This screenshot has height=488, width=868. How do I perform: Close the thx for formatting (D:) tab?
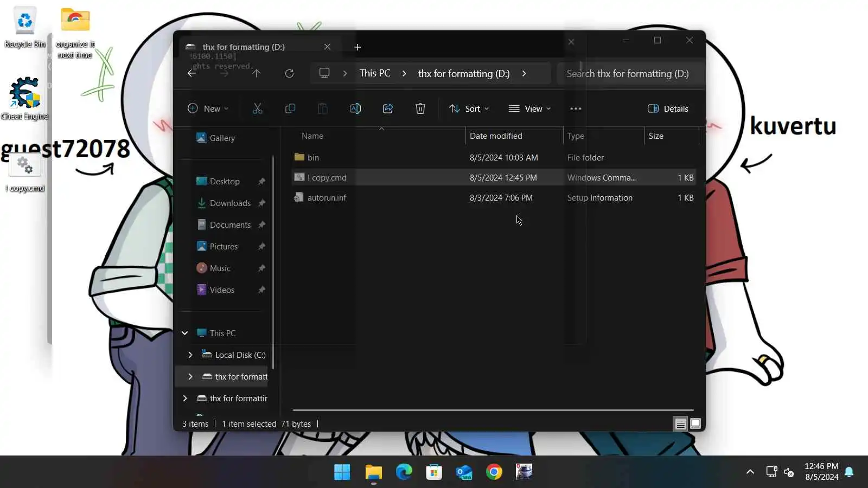tap(327, 47)
